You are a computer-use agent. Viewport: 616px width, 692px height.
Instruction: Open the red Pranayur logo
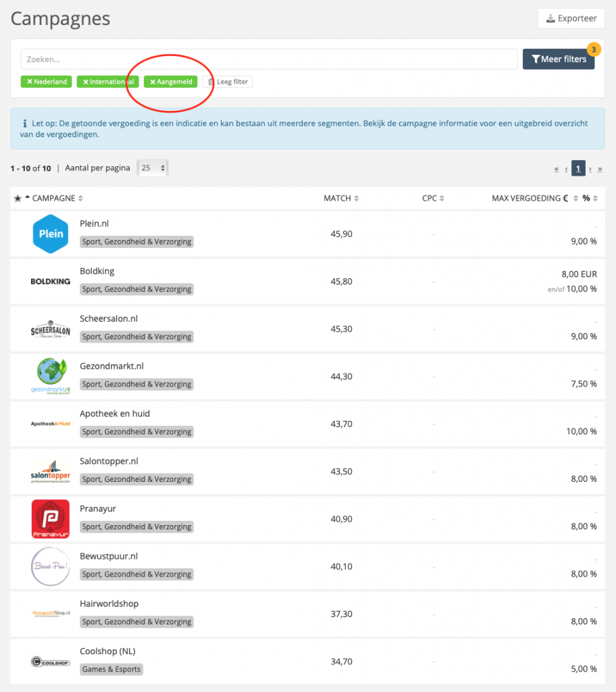pyautogui.click(x=51, y=519)
